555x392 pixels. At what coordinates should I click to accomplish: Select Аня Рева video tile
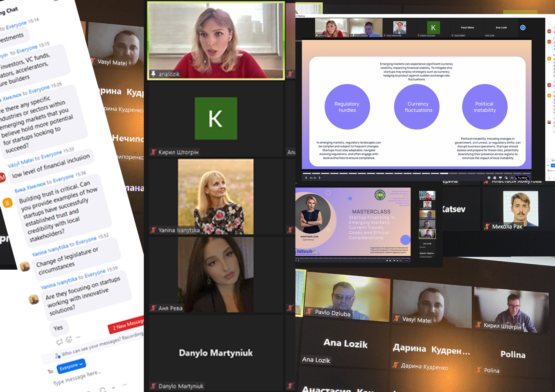click(216, 275)
